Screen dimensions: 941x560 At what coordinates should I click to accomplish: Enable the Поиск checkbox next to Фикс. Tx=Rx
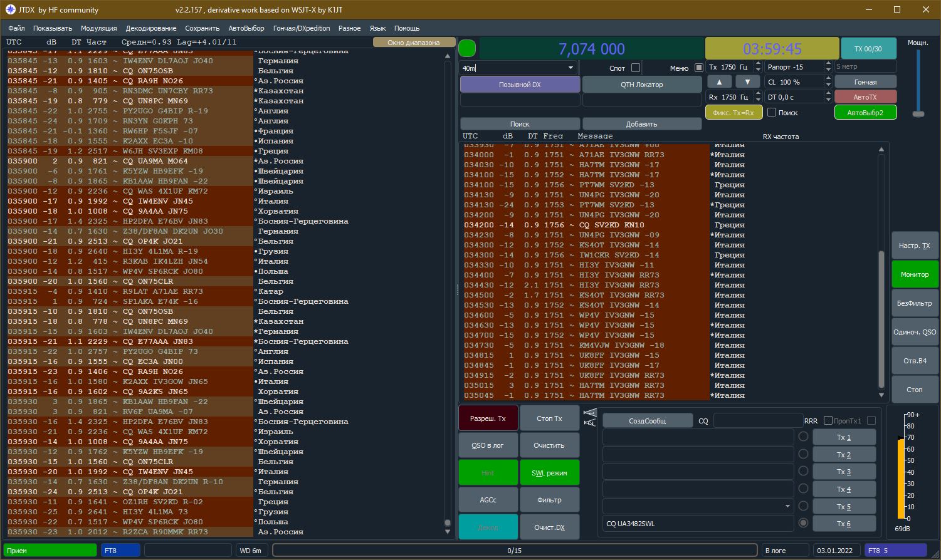point(772,112)
